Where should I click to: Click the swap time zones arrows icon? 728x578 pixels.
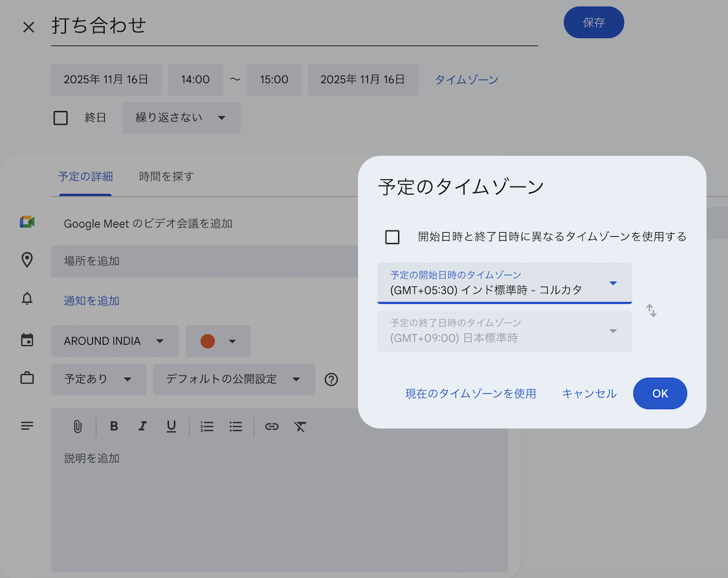[x=651, y=311]
